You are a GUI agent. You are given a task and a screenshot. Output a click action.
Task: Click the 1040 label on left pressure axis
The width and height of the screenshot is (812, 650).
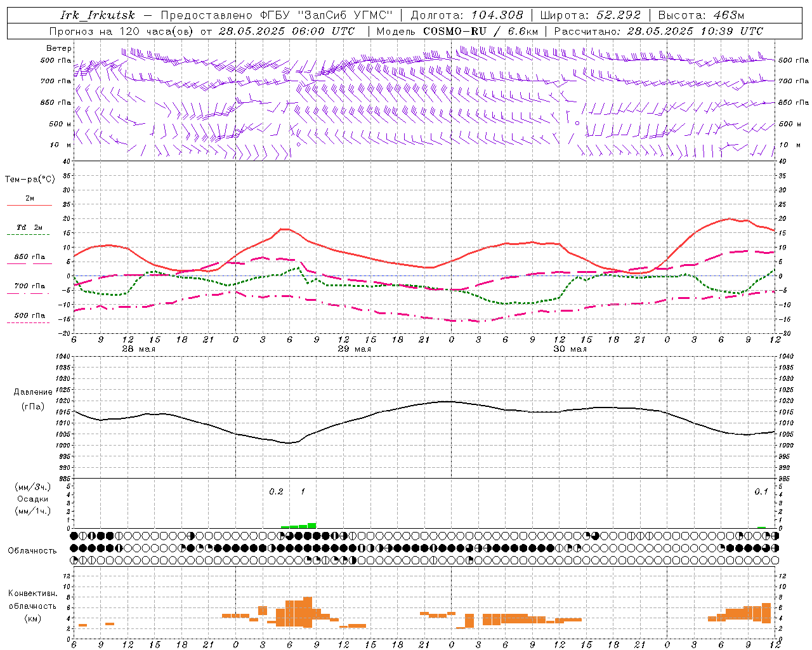[x=63, y=357]
